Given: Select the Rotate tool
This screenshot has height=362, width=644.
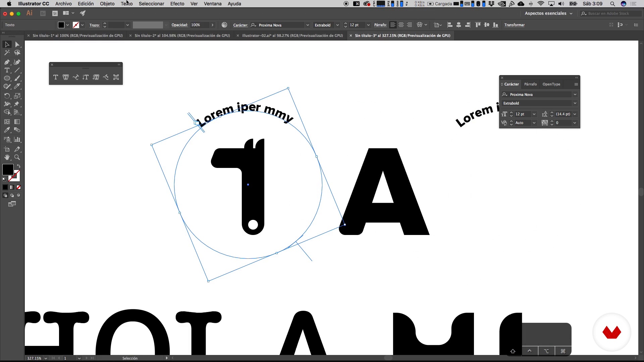Looking at the screenshot, I should pyautogui.click(x=7, y=96).
